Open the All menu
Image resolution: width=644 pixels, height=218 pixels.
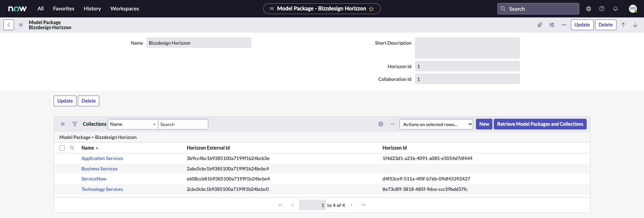[41, 9]
